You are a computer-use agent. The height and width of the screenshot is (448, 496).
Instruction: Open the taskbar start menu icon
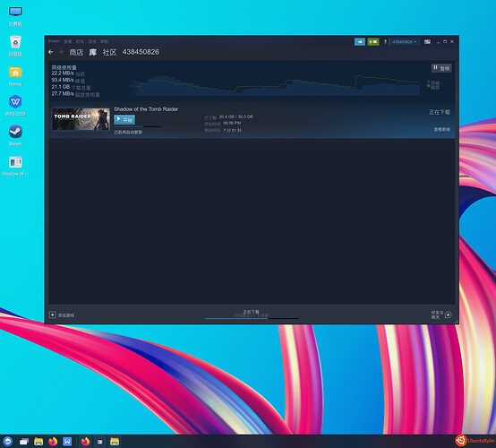(x=7, y=442)
